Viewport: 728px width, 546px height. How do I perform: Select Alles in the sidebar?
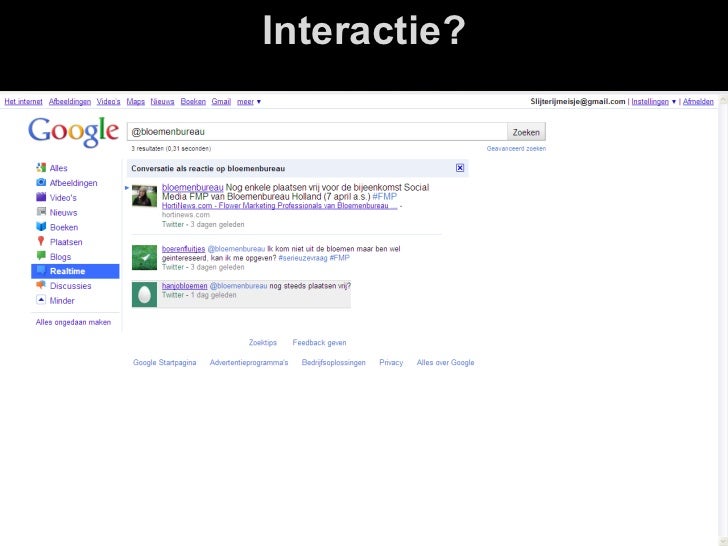(x=58, y=168)
